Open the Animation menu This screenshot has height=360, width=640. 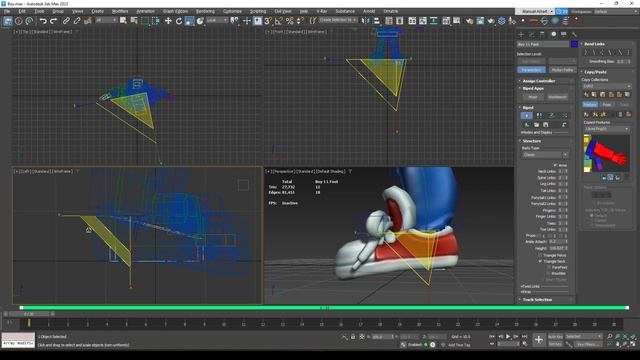(145, 11)
